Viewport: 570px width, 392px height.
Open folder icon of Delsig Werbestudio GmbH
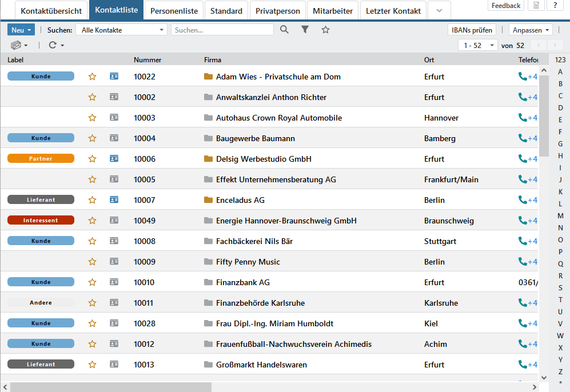(x=208, y=159)
